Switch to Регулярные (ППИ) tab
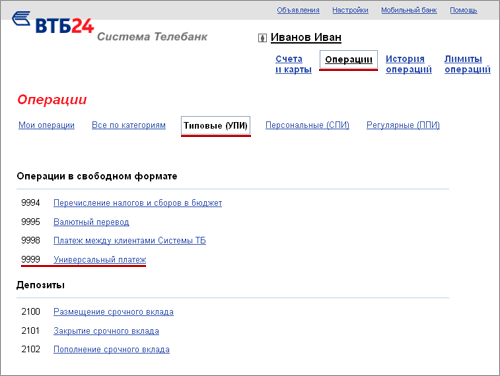The width and height of the screenshot is (500, 376). pos(403,125)
